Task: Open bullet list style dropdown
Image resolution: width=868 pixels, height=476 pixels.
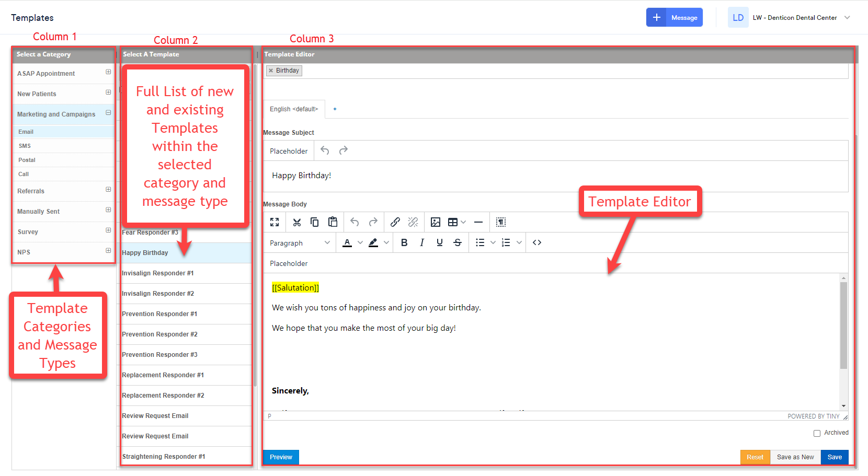Action: (493, 242)
